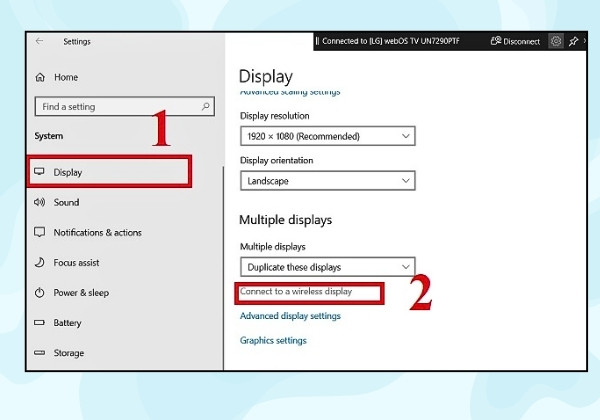Go back with the Settings back arrow
Screen dimensions: 600x420
(x=39, y=41)
